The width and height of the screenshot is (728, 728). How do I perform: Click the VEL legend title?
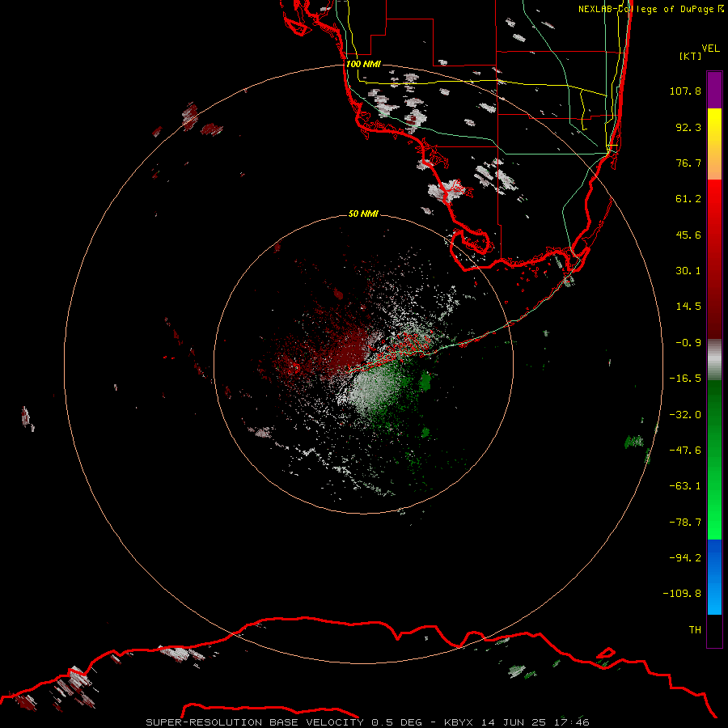pos(710,49)
